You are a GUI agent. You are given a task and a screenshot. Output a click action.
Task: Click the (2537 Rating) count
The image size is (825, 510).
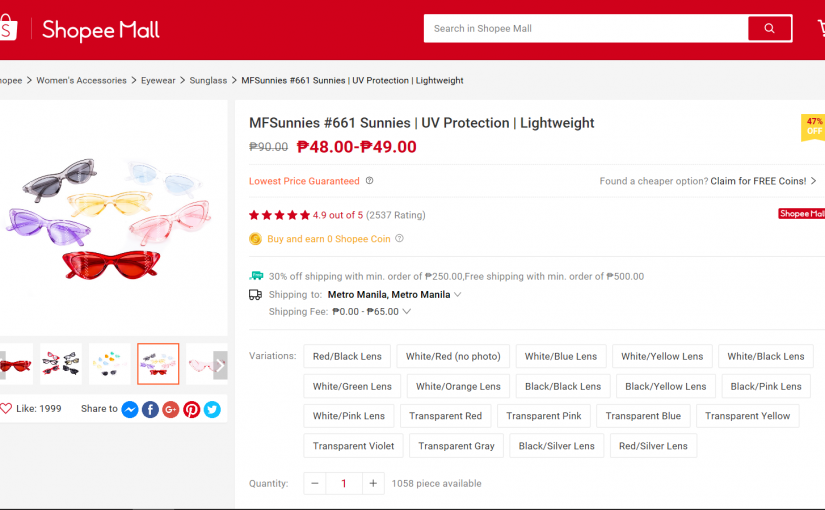point(396,215)
